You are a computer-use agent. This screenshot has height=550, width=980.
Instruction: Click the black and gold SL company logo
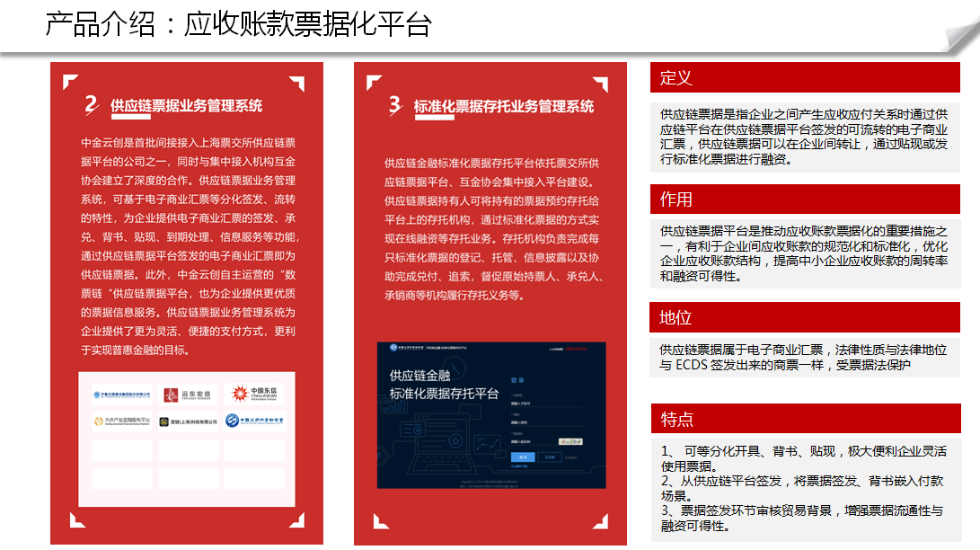pos(188,421)
